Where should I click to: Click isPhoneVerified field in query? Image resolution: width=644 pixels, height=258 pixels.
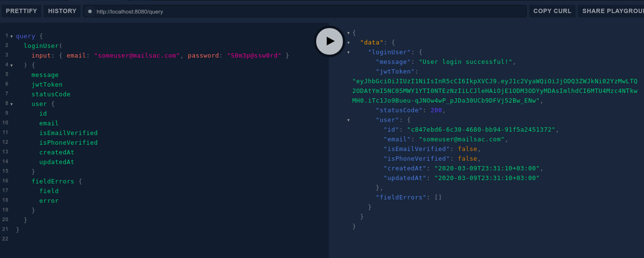[x=68, y=143]
